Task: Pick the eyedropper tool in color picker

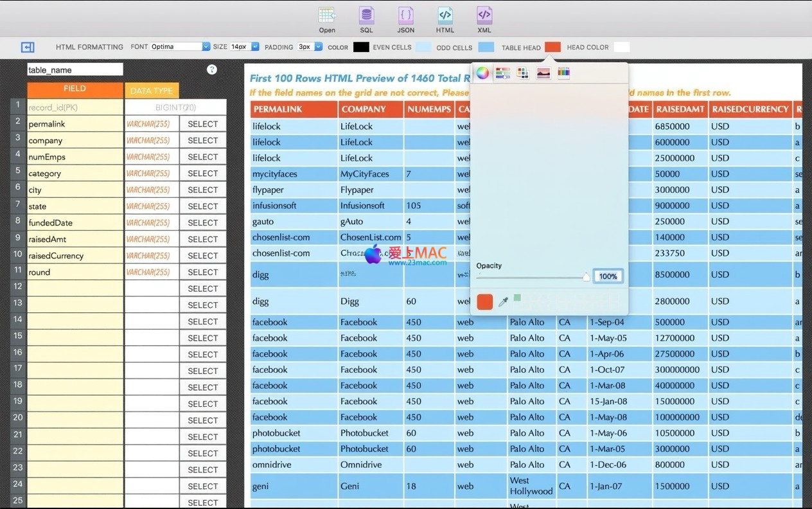Action: click(504, 301)
